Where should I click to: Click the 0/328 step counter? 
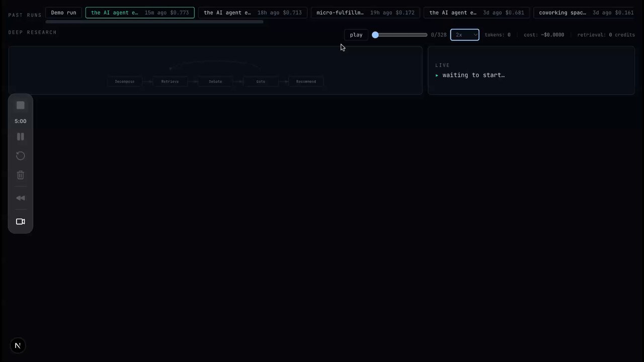(439, 35)
